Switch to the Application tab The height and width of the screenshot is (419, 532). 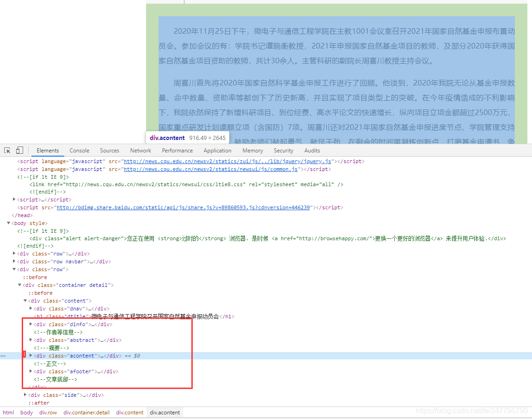coord(218,151)
